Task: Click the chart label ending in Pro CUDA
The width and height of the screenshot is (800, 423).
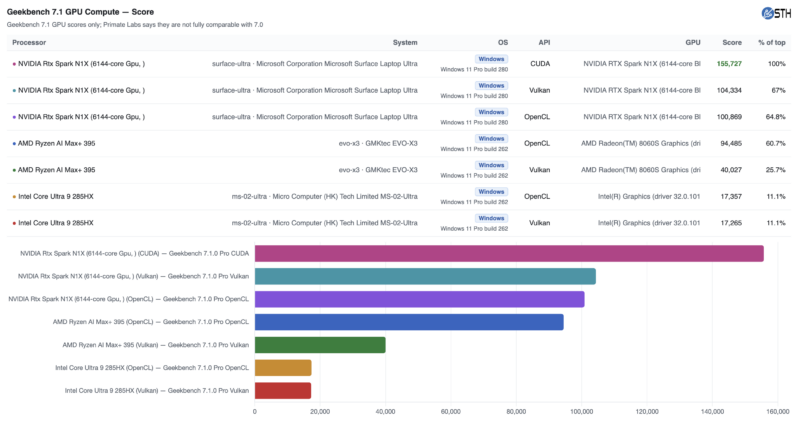Action: [x=135, y=254]
